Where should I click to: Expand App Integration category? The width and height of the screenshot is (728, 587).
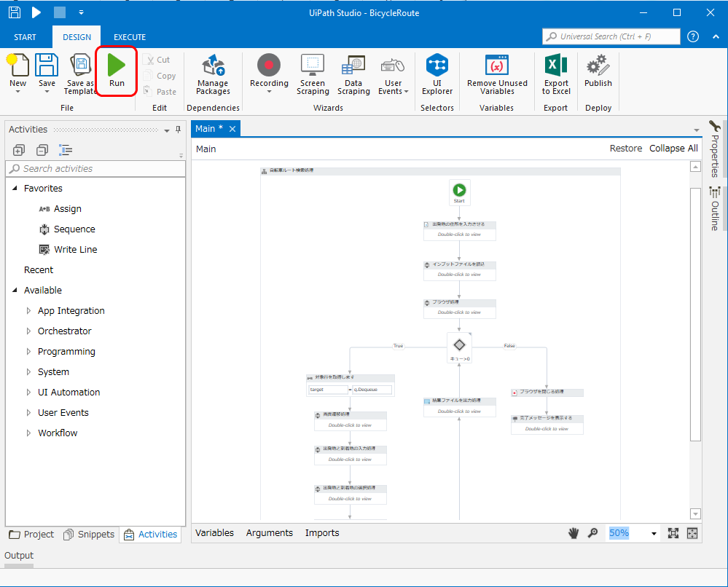tap(28, 310)
